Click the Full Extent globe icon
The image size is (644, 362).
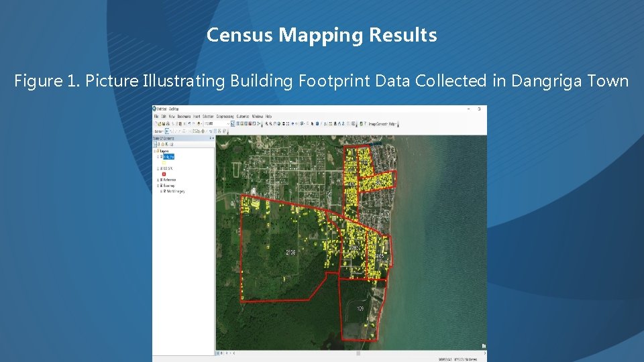pyautogui.click(x=279, y=123)
